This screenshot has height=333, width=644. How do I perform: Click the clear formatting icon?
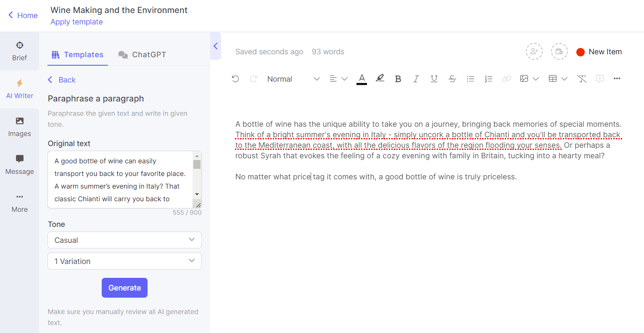click(582, 79)
